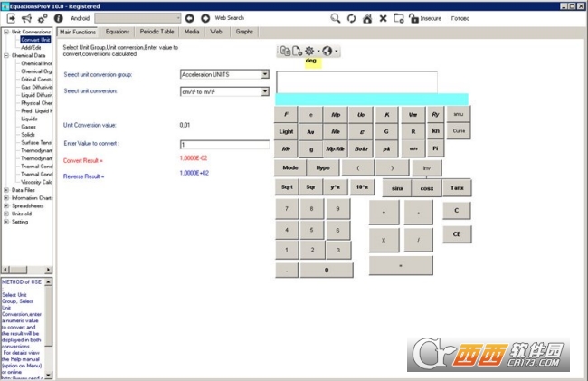Click the Enter Value to convert field
The image size is (588, 381).
(x=224, y=145)
